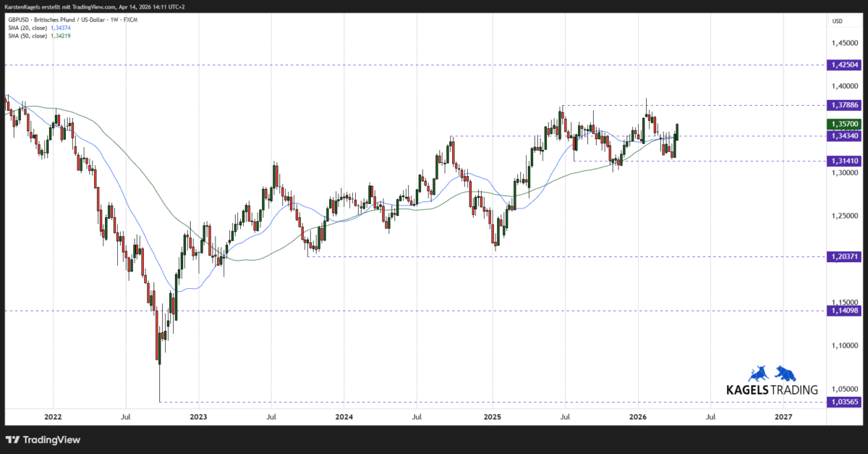The width and height of the screenshot is (868, 454).
Task: Click the support level label 1,03565
Action: [x=845, y=401]
